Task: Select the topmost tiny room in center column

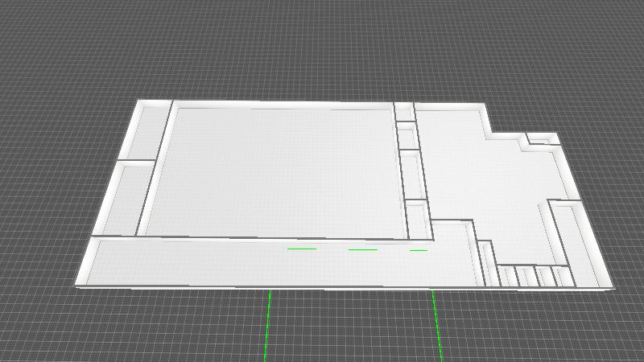Action: click(x=402, y=112)
